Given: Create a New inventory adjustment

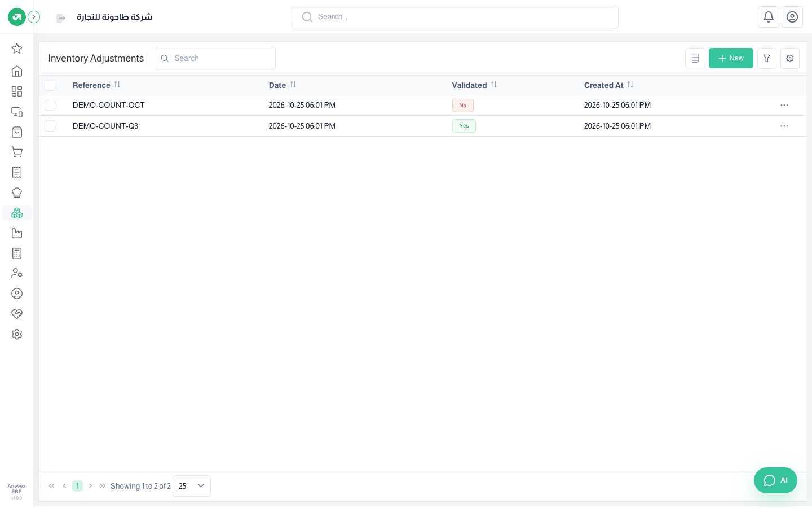Looking at the screenshot, I should pyautogui.click(x=731, y=58).
